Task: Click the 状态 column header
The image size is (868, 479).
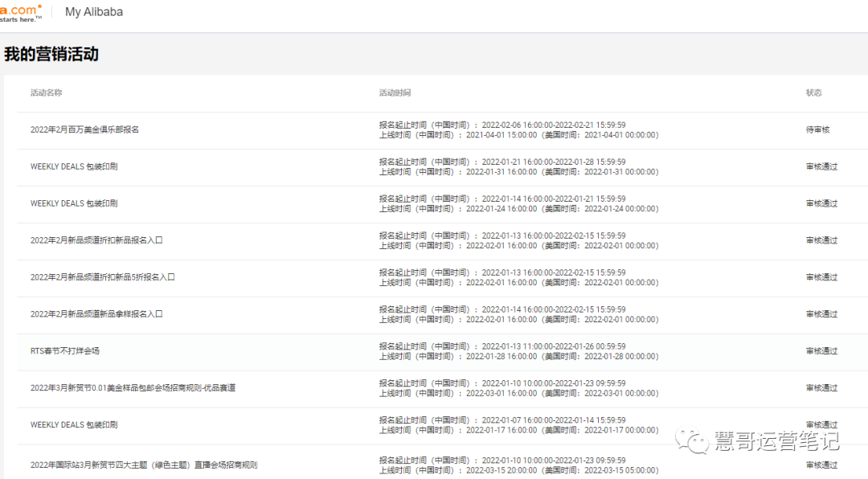Action: (813, 92)
